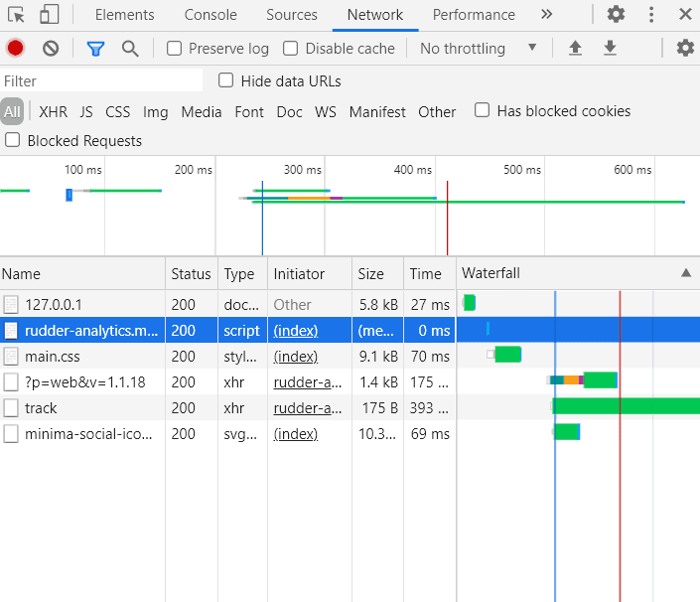Screen dimensions: 700x602
Task: Open the network settings gear
Action: 685,48
